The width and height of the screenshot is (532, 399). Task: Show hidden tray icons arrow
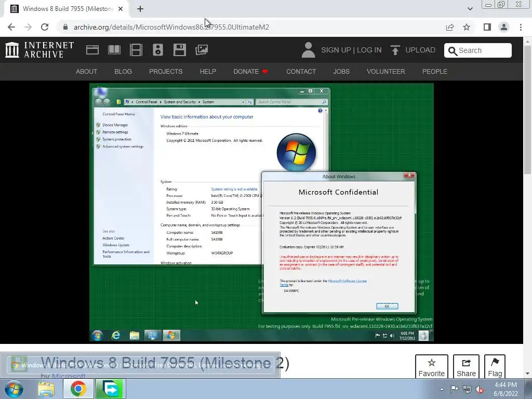(x=442, y=389)
